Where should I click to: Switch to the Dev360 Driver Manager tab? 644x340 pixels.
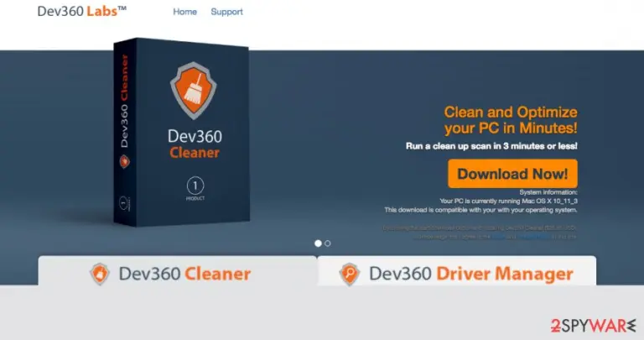pyautogui.click(x=457, y=271)
